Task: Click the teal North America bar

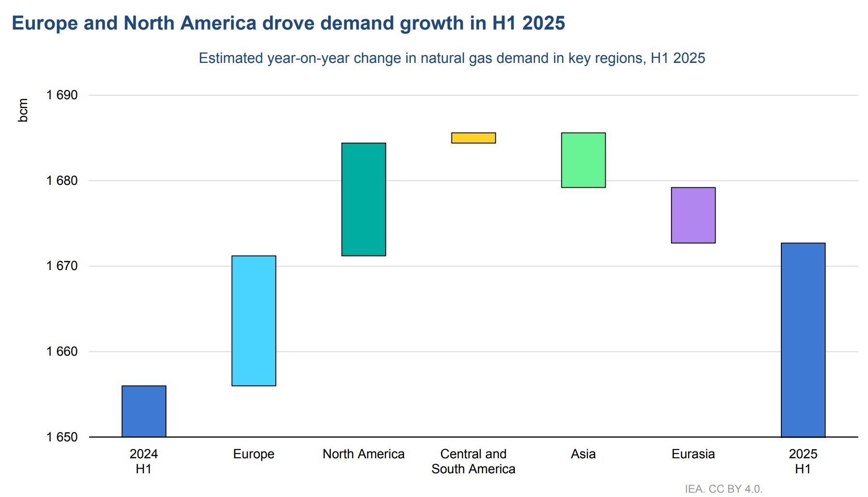Action: click(x=363, y=199)
